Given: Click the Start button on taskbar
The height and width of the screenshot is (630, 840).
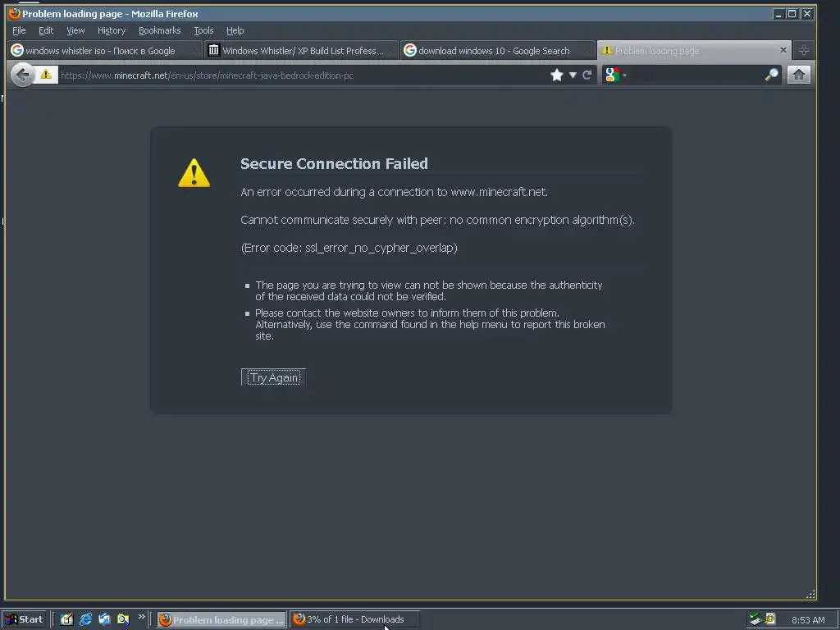Looking at the screenshot, I should click(25, 619).
